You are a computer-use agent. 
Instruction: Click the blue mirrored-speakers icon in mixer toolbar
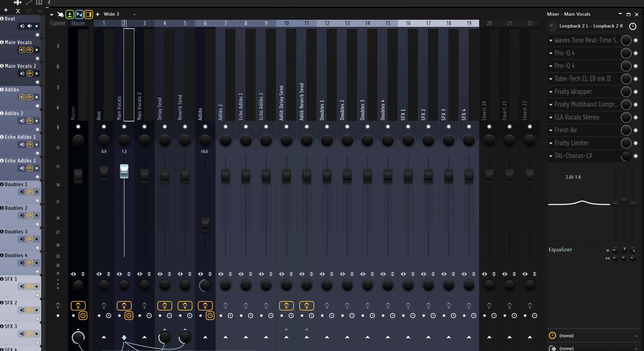(x=79, y=14)
